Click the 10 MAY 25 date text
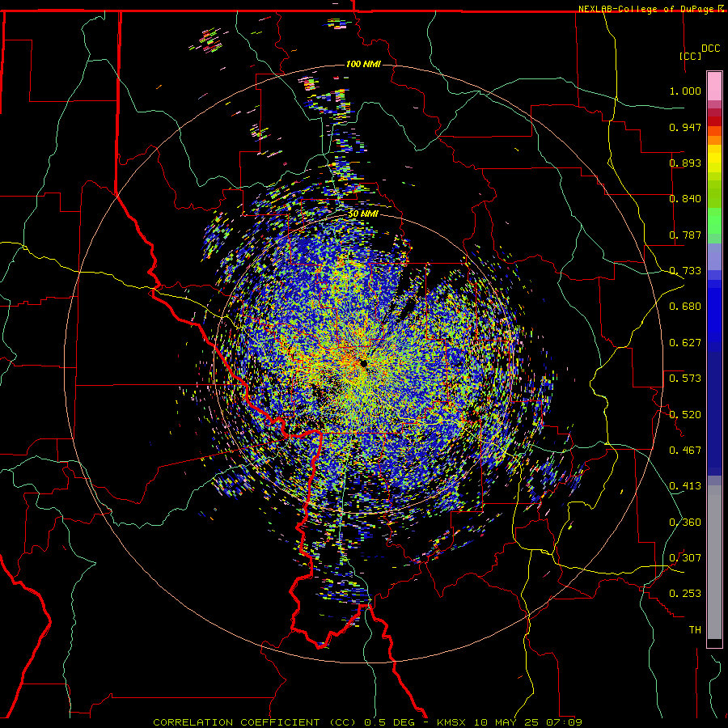The height and width of the screenshot is (728, 728). pos(507,722)
